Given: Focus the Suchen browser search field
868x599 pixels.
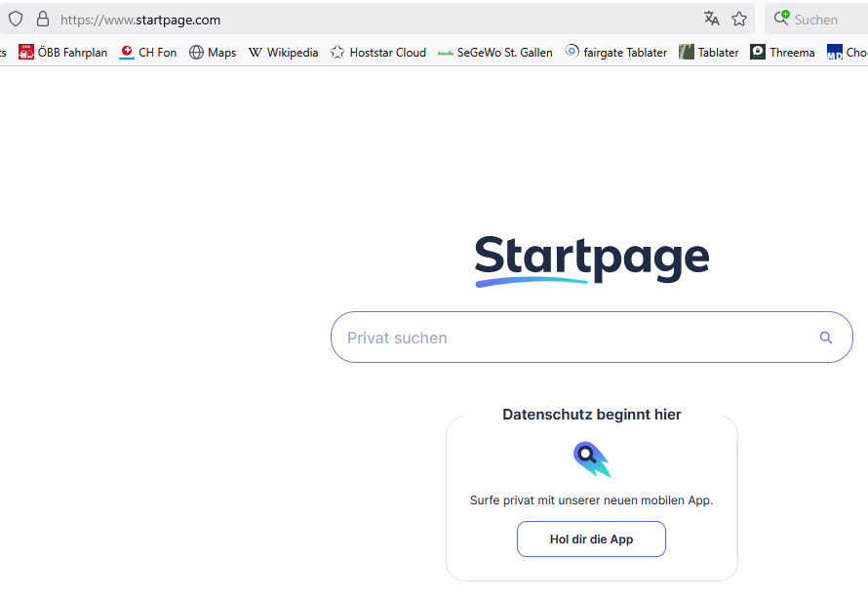Looking at the screenshot, I should (816, 20).
